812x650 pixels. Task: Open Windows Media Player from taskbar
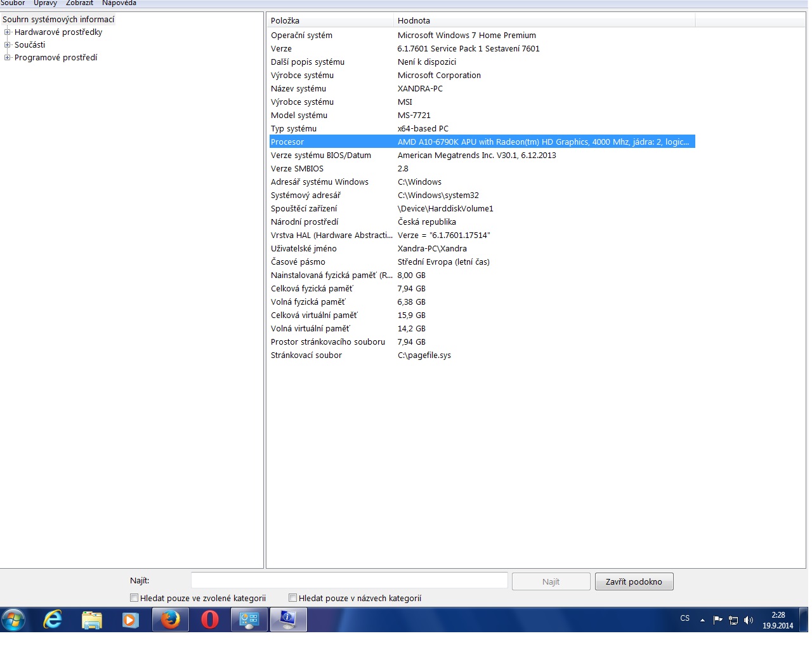click(131, 620)
